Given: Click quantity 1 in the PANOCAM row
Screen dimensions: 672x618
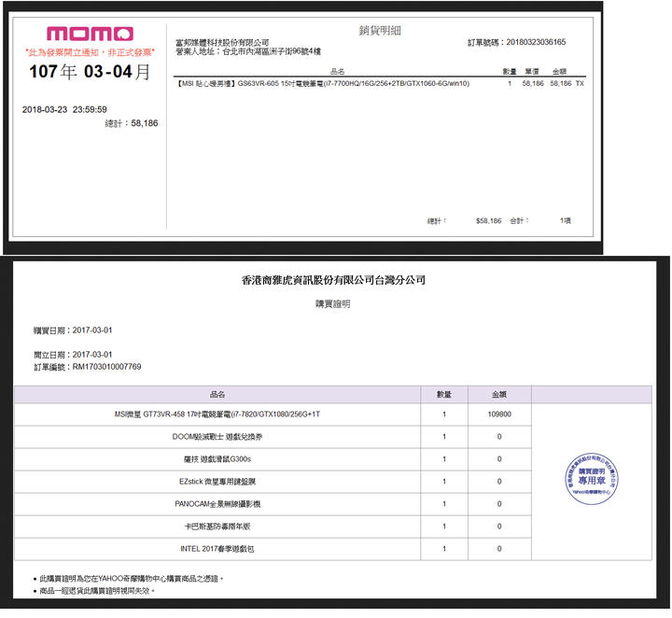Looking at the screenshot, I should [x=444, y=504].
